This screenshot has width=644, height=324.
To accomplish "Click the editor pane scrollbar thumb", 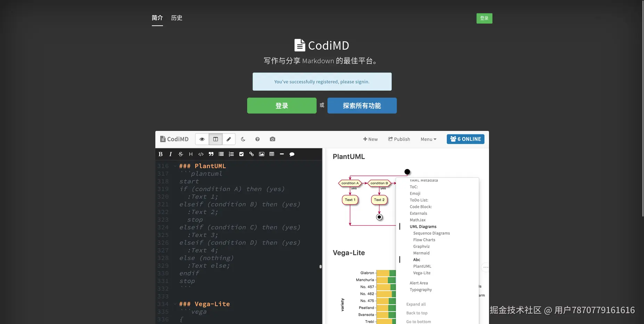I will [x=320, y=267].
